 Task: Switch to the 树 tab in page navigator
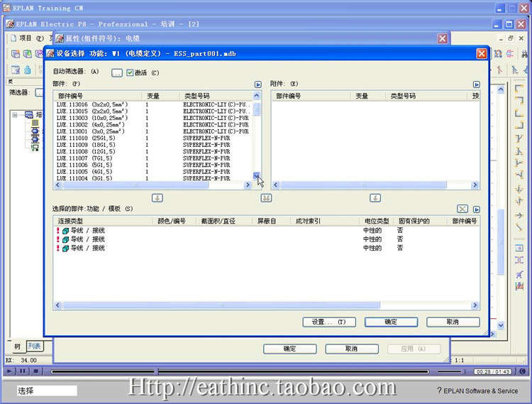pos(17,346)
